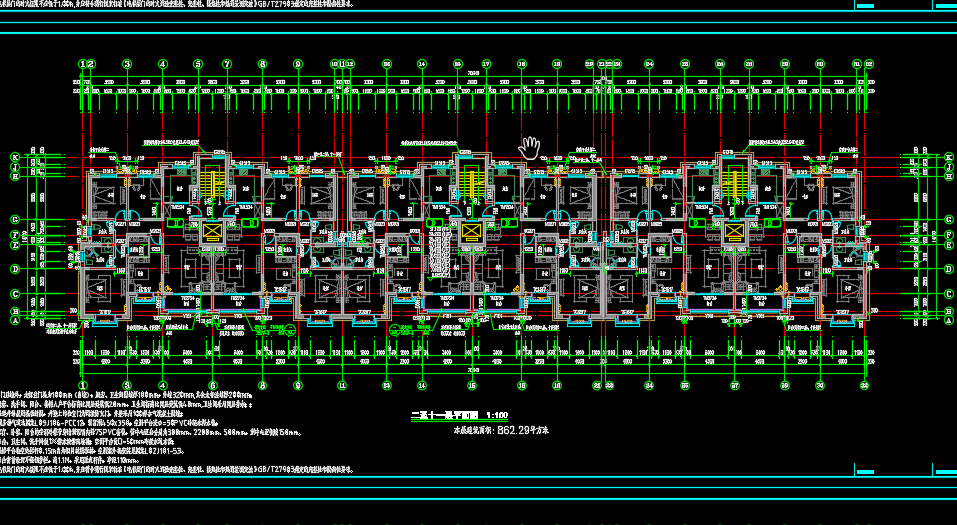Select grid bubble 3 in bottom row
This screenshot has width=957, height=525.
(127, 385)
